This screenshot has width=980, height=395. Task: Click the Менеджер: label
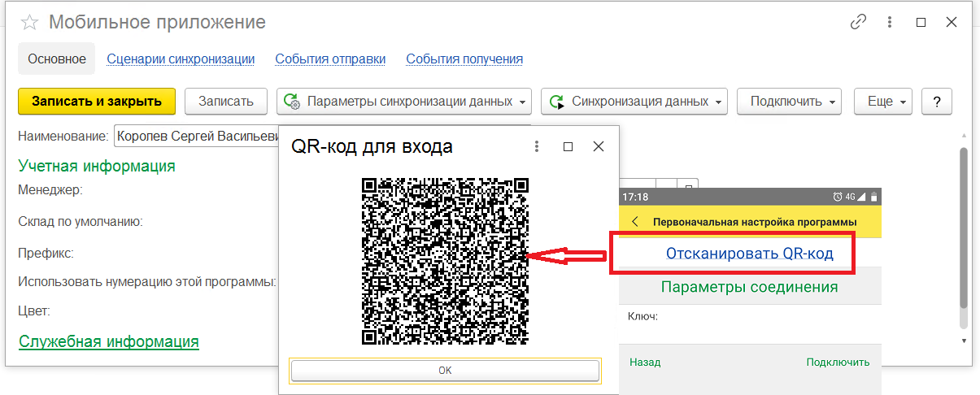pyautogui.click(x=50, y=190)
